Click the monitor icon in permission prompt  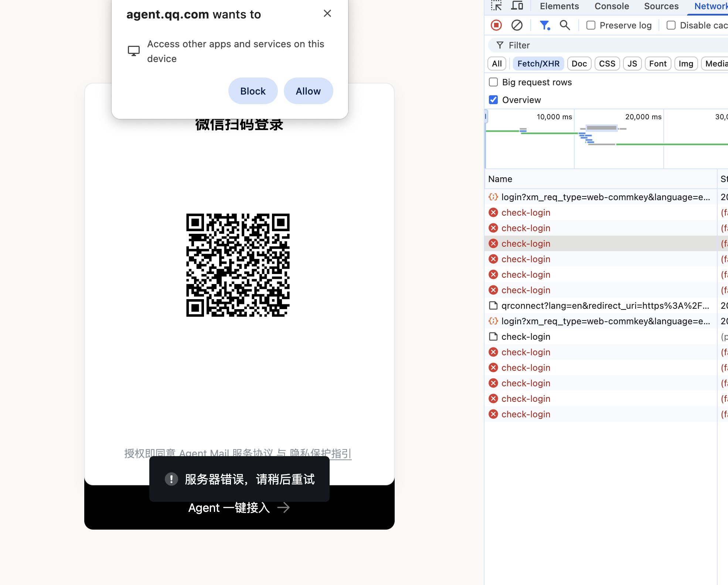coord(134,51)
